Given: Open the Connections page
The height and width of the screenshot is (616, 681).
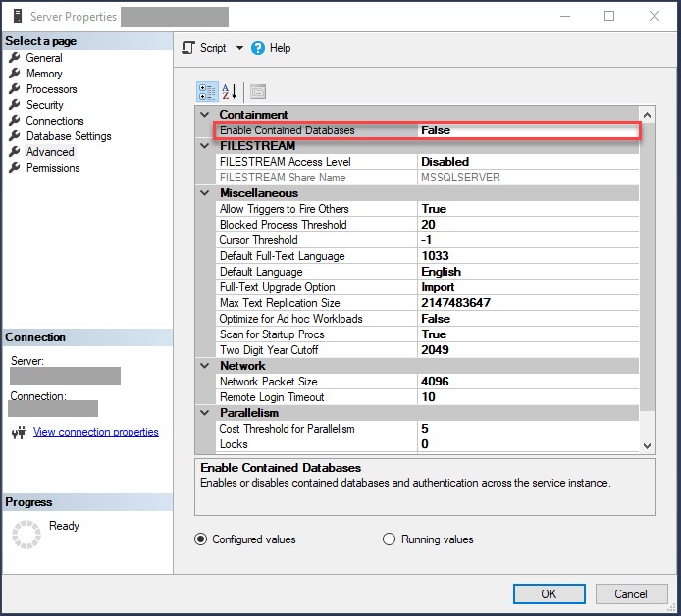Looking at the screenshot, I should pos(55,121).
